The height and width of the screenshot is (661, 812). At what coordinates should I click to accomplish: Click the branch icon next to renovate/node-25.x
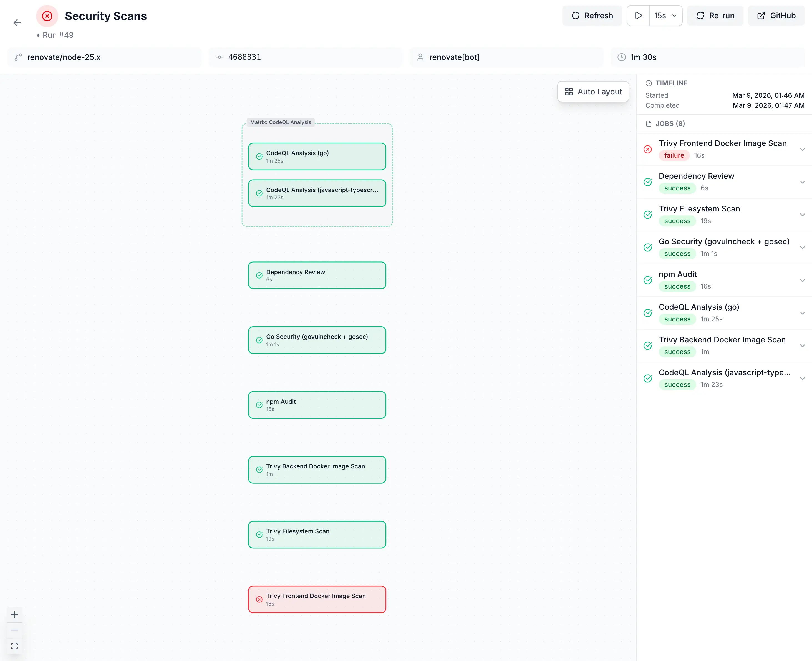18,57
